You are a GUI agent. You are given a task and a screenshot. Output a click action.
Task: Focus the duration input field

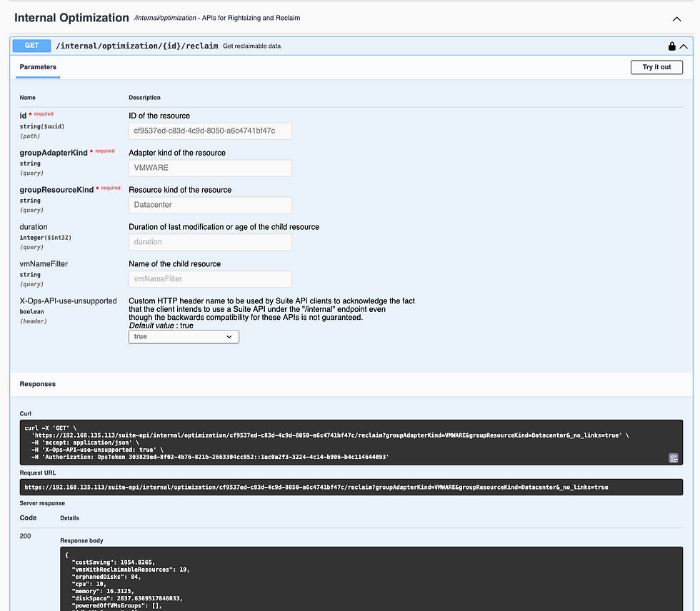pos(210,242)
